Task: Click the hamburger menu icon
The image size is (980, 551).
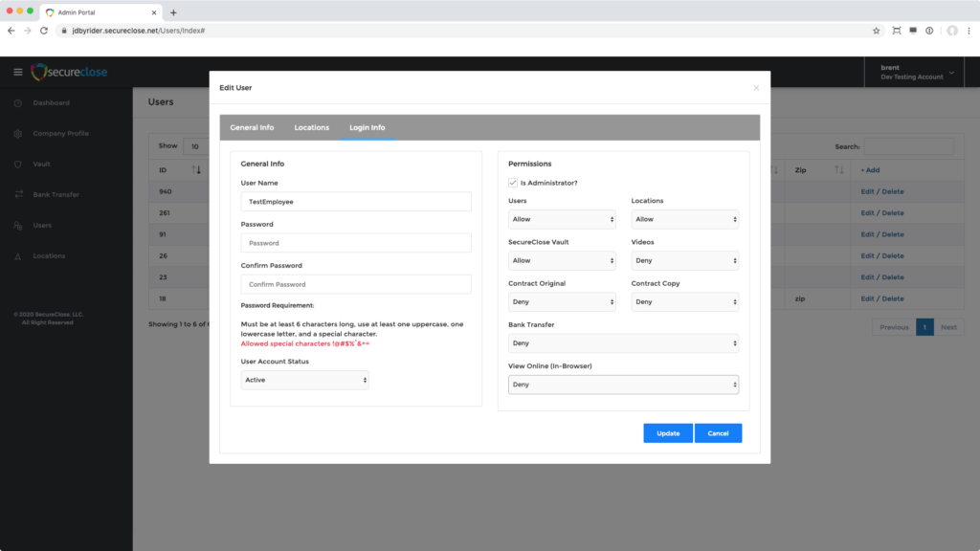Action: [x=17, y=73]
